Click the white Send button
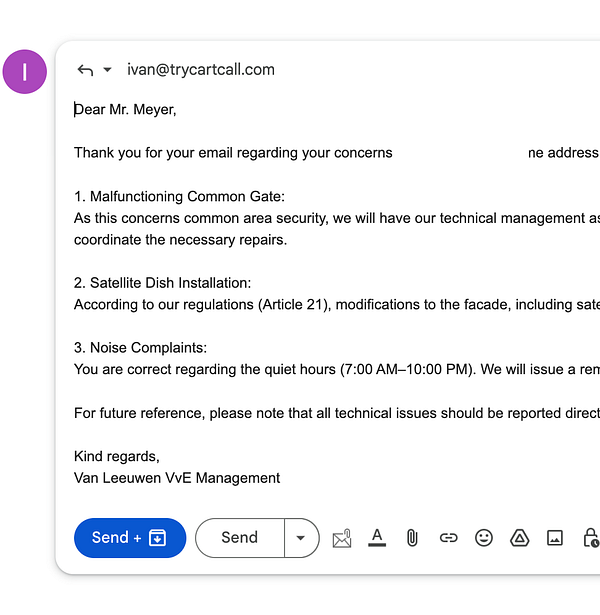This screenshot has height=615, width=600. [240, 538]
